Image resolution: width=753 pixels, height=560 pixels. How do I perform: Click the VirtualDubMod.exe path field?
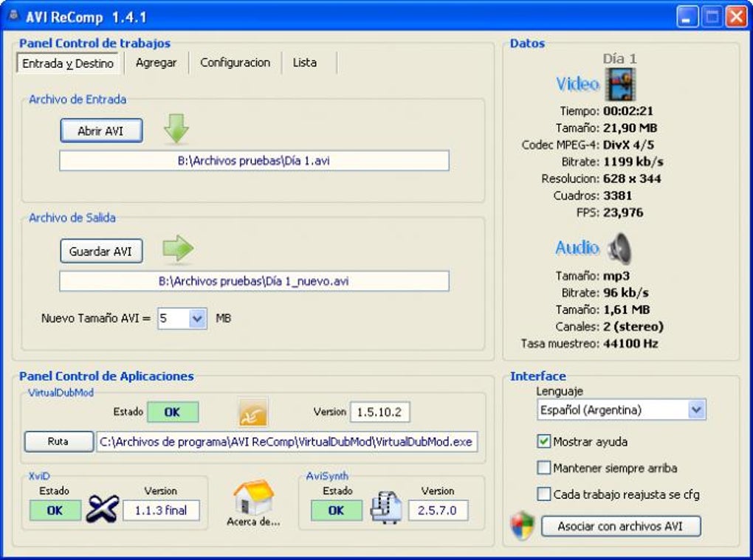286,441
